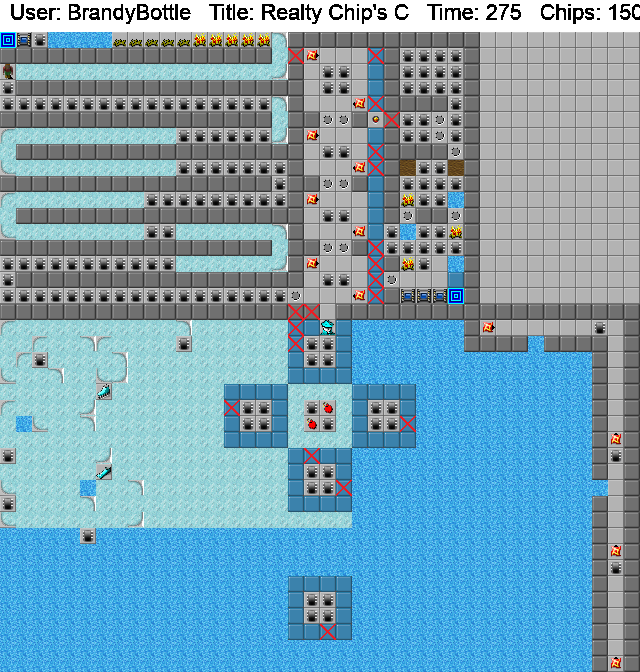This screenshot has width=640, height=672.
Task: Click the chip under the second right-edge creature
Action: click(x=616, y=568)
